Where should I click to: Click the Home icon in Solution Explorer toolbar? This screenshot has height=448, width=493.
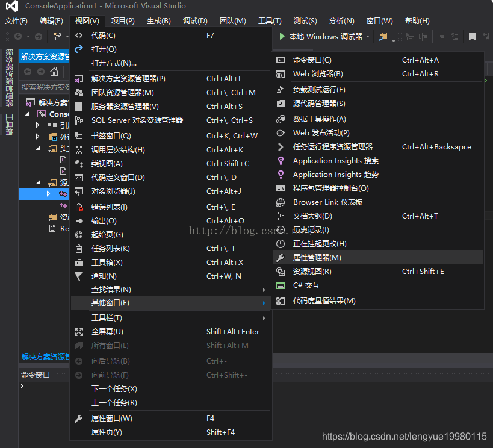pyautogui.click(x=54, y=72)
